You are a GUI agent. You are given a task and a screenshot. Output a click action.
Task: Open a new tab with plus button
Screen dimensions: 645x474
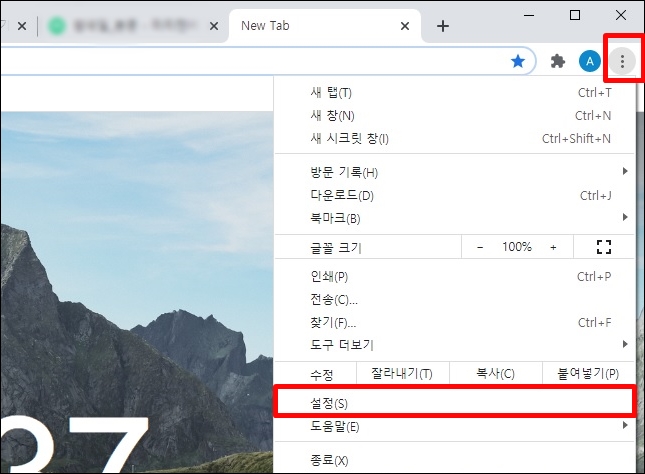click(x=443, y=26)
